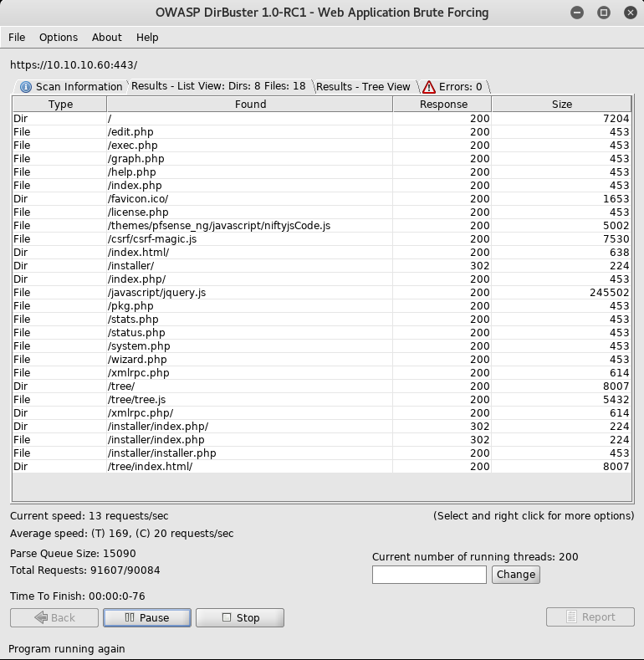Image resolution: width=644 pixels, height=660 pixels.
Task: Maximize the DirBuster window
Action: tap(602, 13)
